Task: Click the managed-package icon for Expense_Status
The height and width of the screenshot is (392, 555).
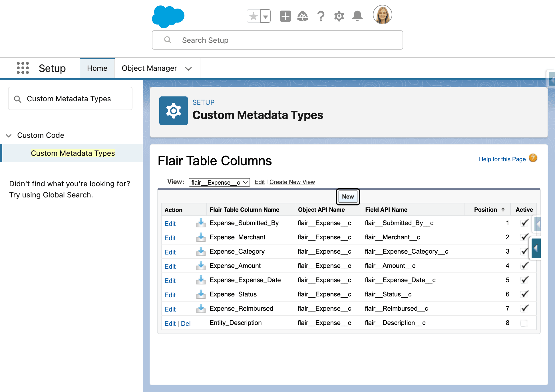Action: [201, 294]
